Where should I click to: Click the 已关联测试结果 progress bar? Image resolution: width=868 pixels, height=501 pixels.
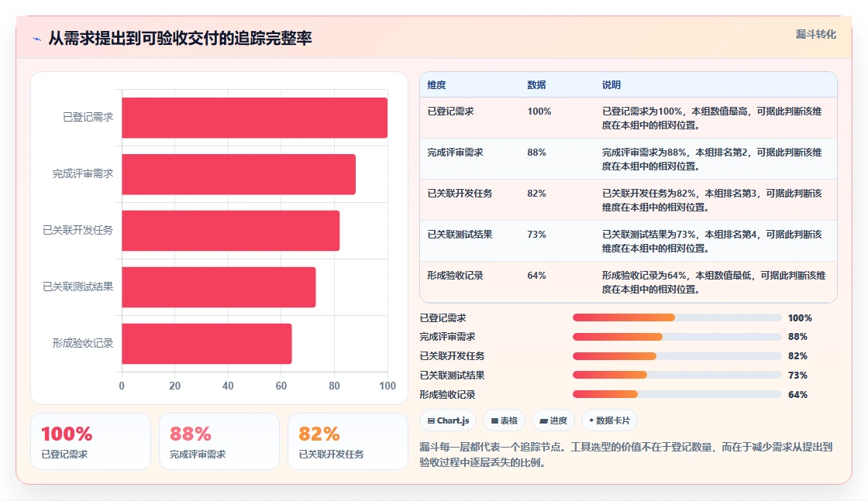click(677, 375)
